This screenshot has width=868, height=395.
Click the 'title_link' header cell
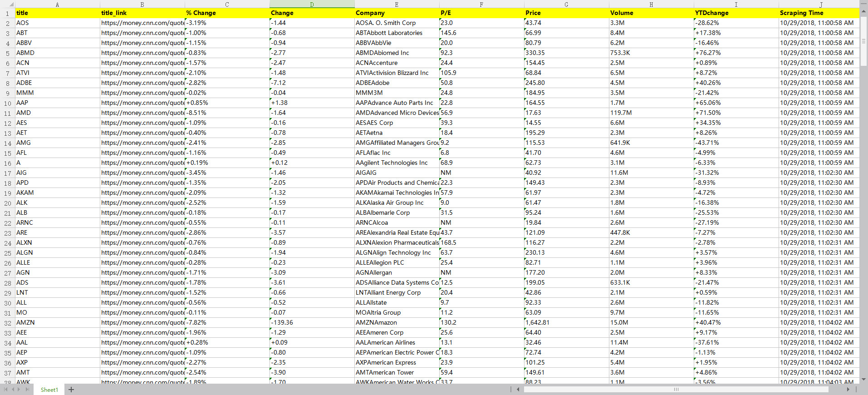pyautogui.click(x=142, y=13)
